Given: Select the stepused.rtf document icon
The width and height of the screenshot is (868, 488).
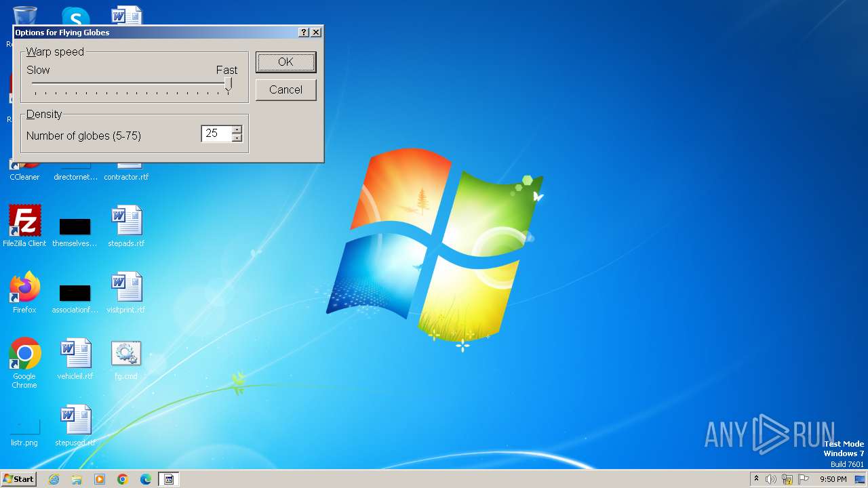Looking at the screenshot, I should (x=75, y=426).
